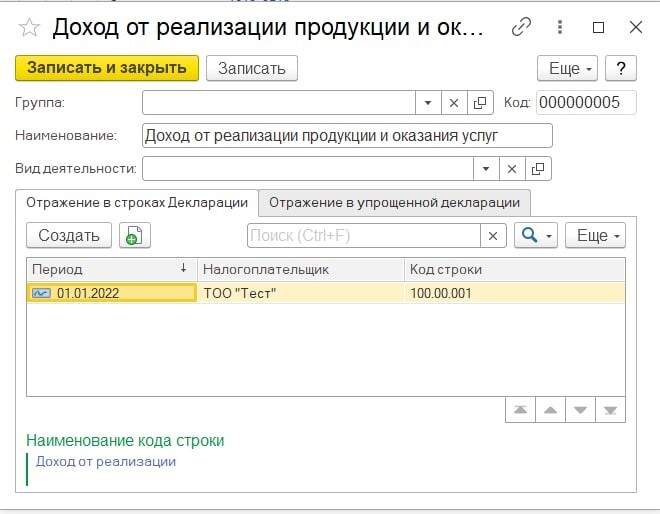Select Отражение в строках Декларации tab
Viewport: 660px width, 514px height.
pos(137,202)
